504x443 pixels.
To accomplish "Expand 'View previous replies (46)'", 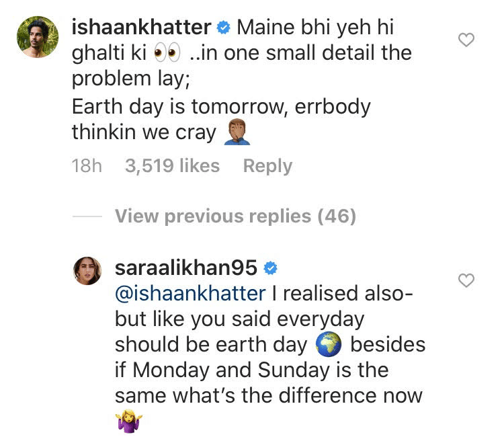I will pyautogui.click(x=235, y=216).
